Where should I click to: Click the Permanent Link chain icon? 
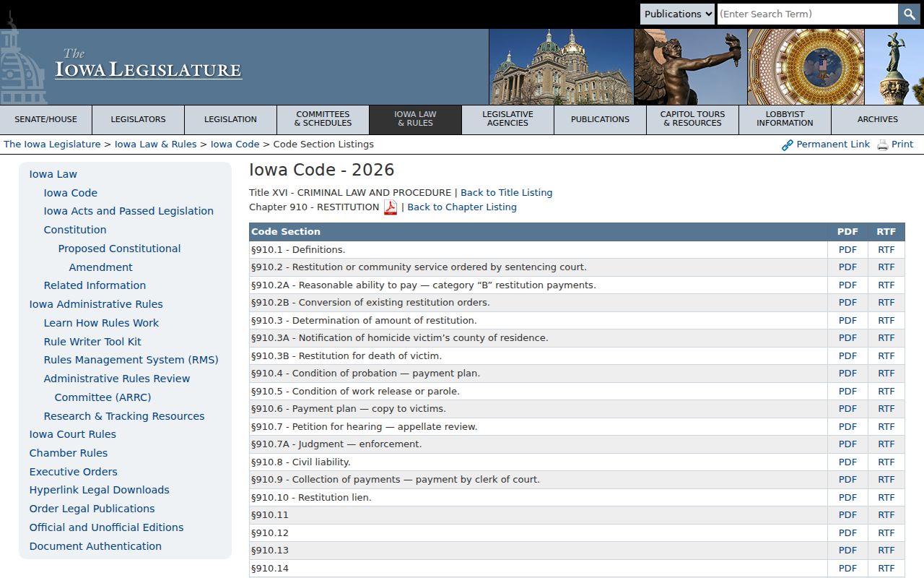788,145
